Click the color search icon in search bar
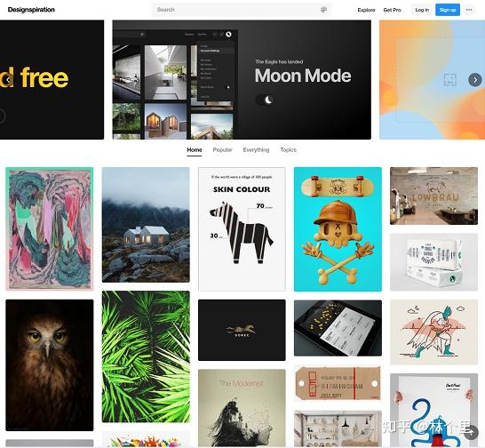The image size is (485, 448). coord(323,10)
